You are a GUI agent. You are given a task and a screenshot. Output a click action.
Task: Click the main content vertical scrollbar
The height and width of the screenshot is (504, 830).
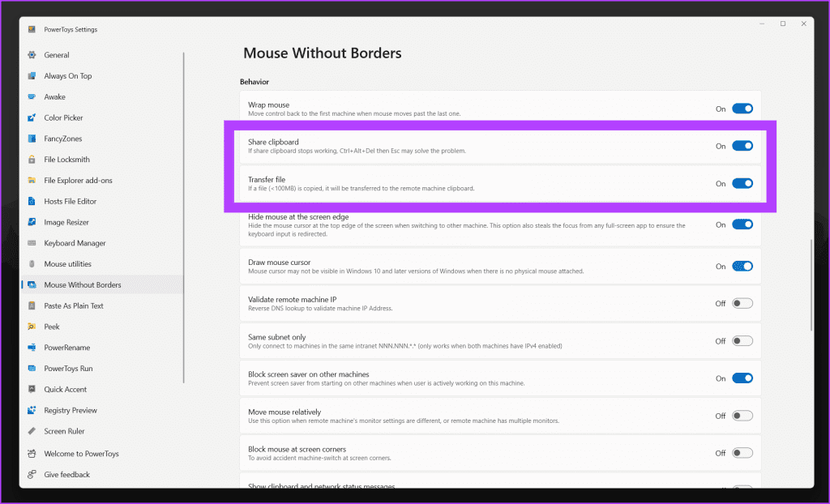811,285
